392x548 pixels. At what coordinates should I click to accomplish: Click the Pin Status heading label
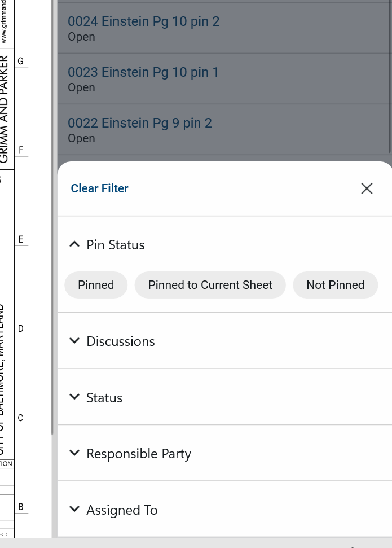pyautogui.click(x=116, y=245)
